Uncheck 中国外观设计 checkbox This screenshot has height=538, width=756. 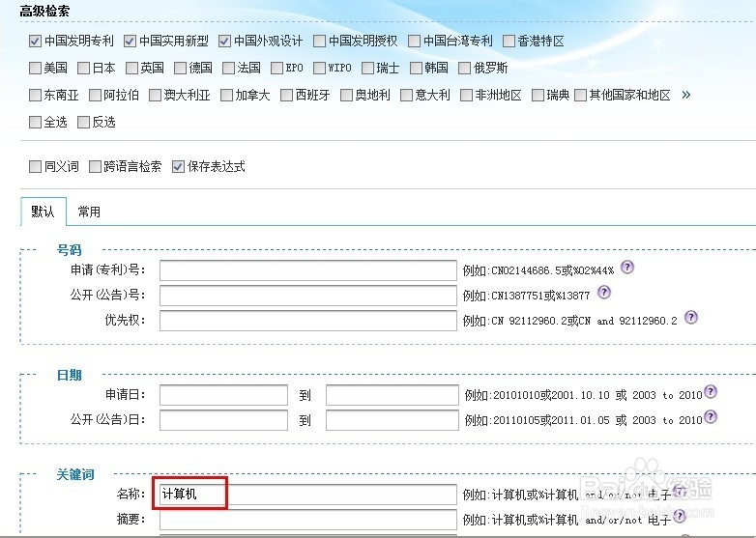224,41
